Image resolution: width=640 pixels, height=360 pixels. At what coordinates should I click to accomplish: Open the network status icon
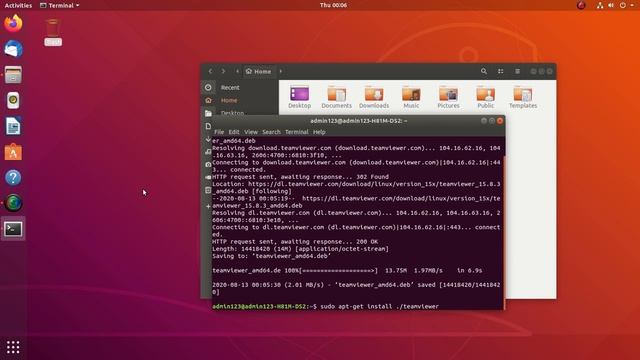(600, 5)
